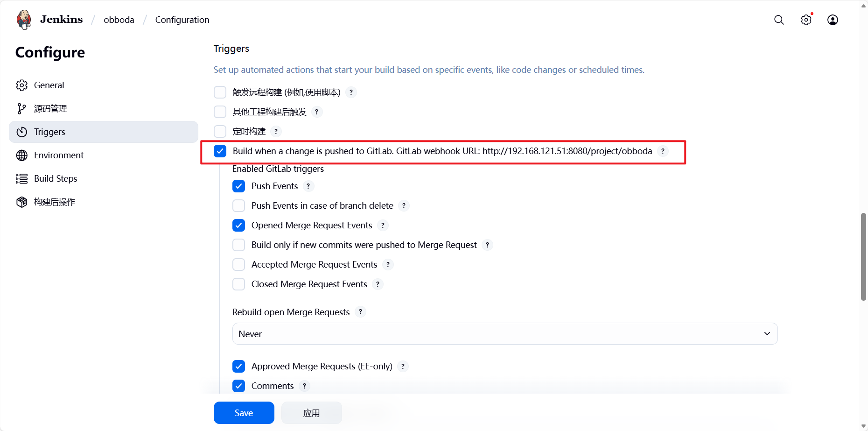The height and width of the screenshot is (431, 868).
Task: Show help for 触发远程构建 option
Action: [x=351, y=92]
